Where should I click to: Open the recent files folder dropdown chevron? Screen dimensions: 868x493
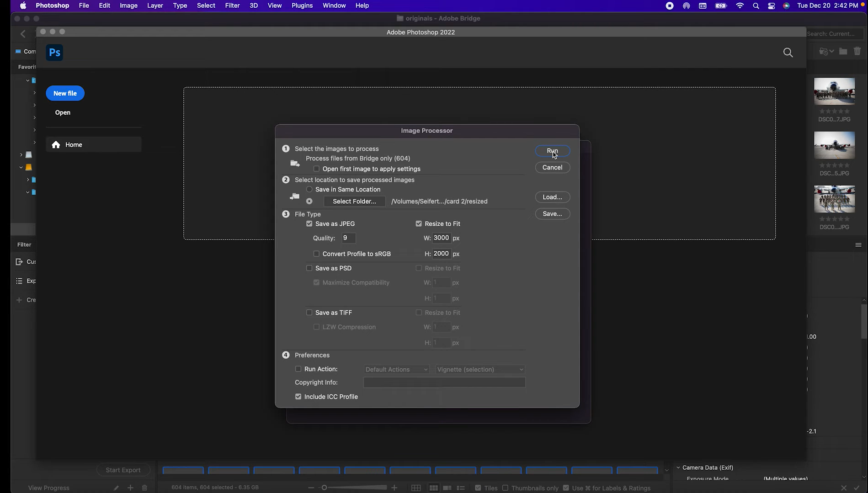point(831,52)
